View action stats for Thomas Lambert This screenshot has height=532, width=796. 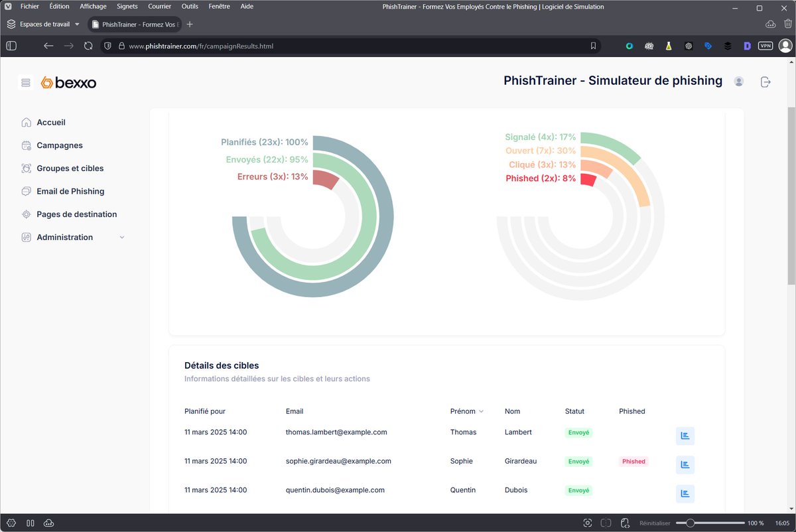[685, 436]
